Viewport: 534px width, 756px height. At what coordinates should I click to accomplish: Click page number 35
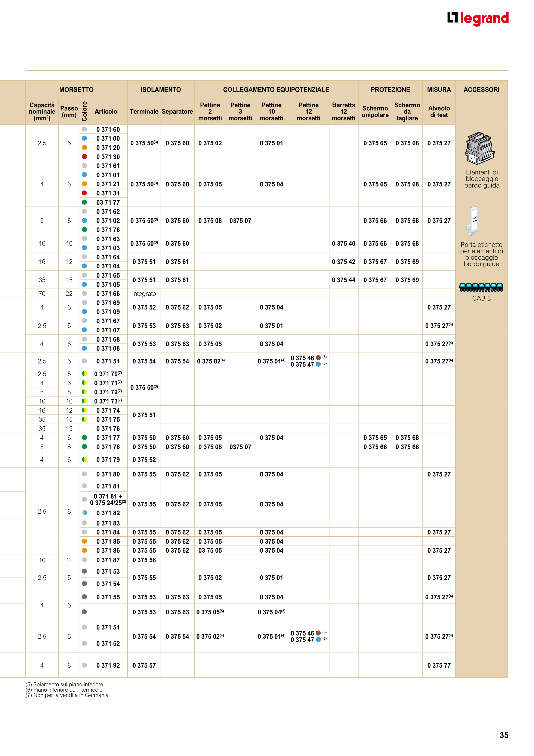pos(504,735)
